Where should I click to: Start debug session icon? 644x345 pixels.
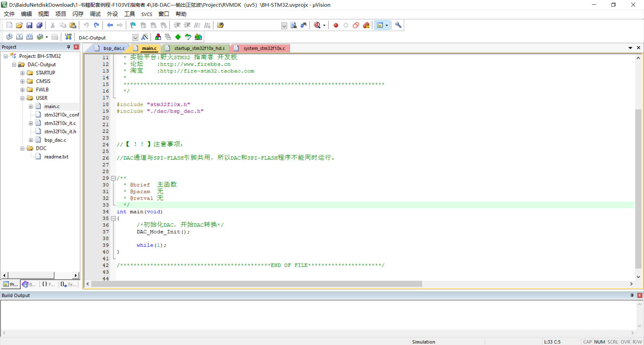coord(317,25)
